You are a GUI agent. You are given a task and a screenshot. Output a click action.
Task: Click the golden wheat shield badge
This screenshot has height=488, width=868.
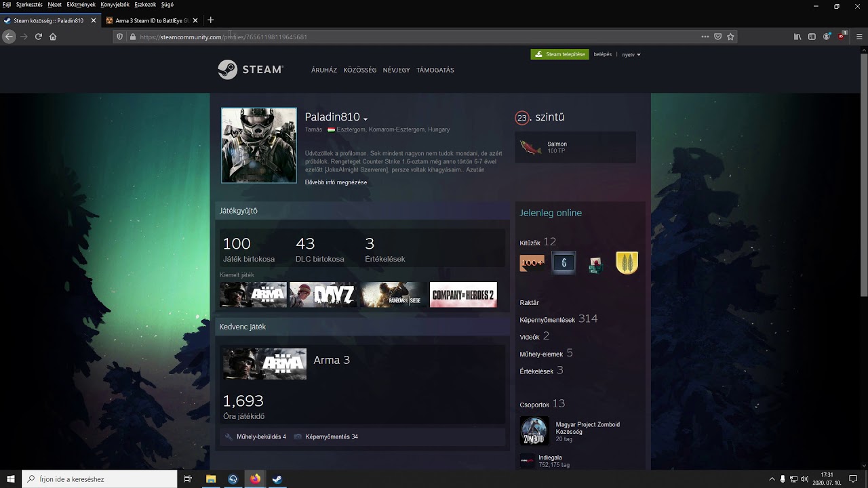[627, 263]
